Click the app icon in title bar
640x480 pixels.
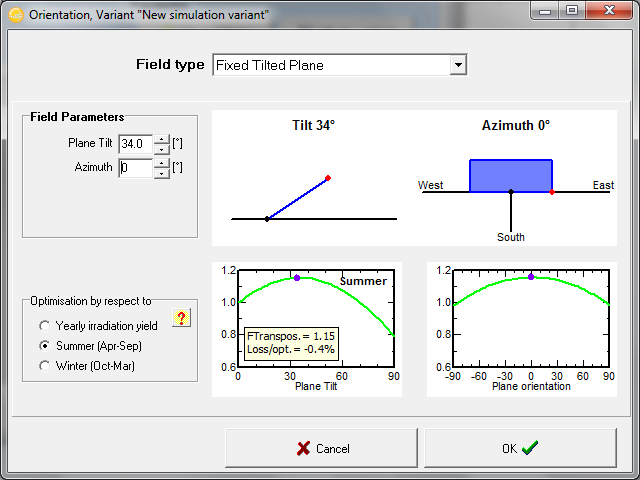[16, 15]
